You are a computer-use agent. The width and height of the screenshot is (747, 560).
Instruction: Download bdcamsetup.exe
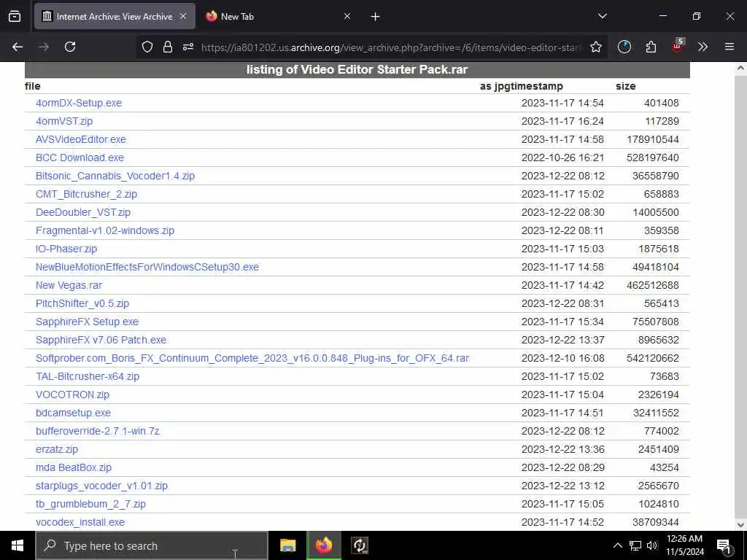tap(74, 413)
